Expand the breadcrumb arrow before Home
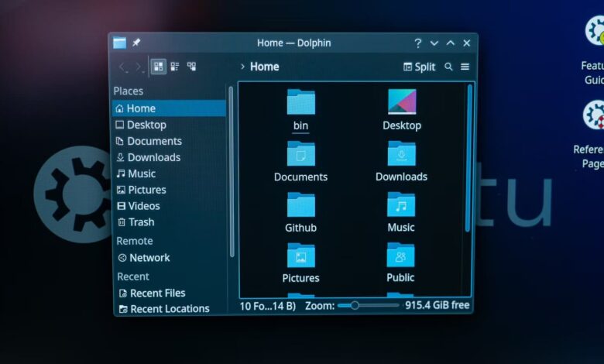This screenshot has width=604, height=364. coord(242,67)
